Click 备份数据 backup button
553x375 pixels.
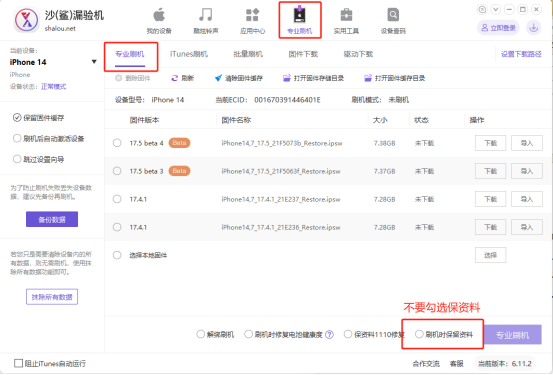(52, 219)
